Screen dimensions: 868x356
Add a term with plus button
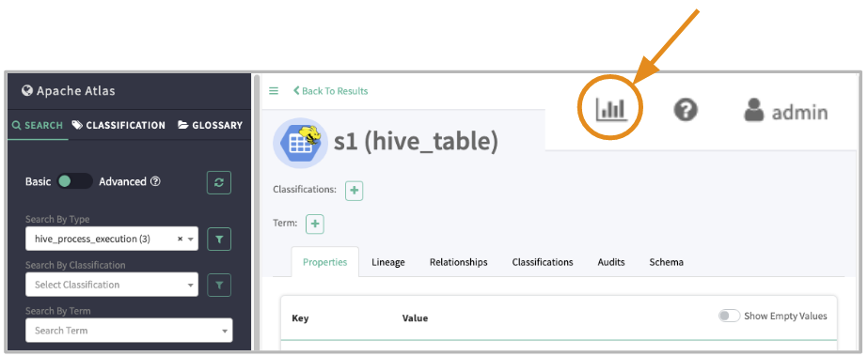coord(315,224)
